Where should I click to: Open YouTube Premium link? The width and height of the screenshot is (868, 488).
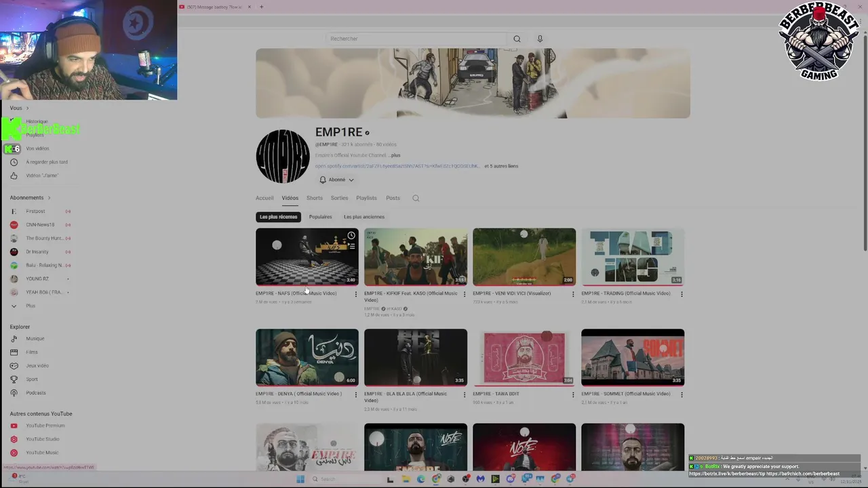point(45,426)
